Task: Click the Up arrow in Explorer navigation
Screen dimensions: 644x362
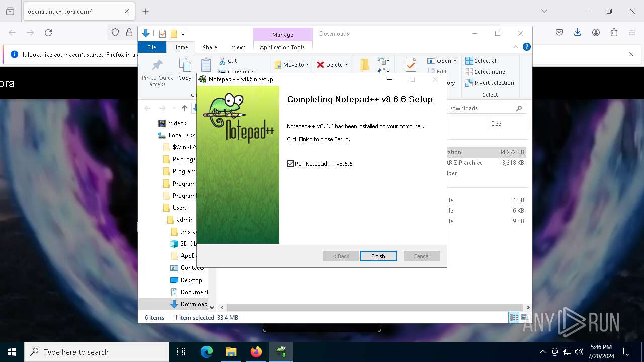Action: tap(185, 108)
